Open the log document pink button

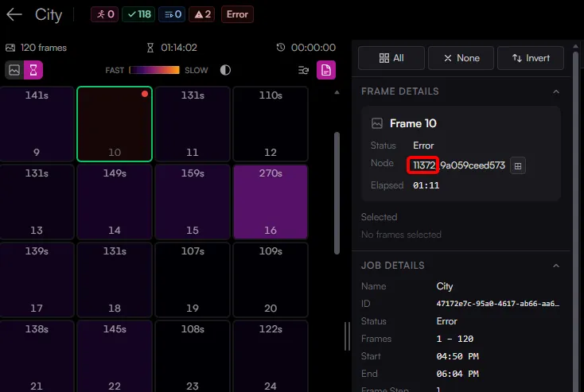click(326, 70)
